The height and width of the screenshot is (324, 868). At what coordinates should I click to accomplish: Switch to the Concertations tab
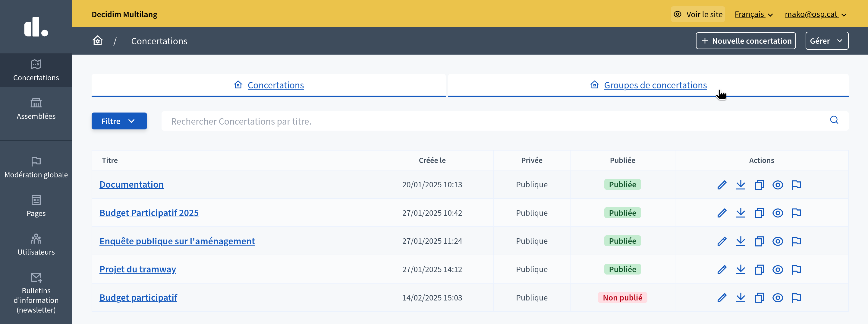(x=269, y=85)
